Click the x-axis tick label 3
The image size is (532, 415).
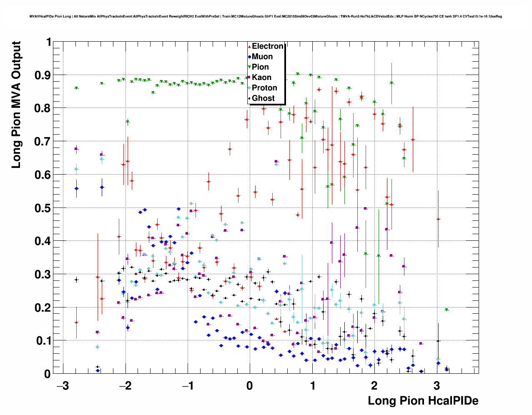click(x=437, y=386)
